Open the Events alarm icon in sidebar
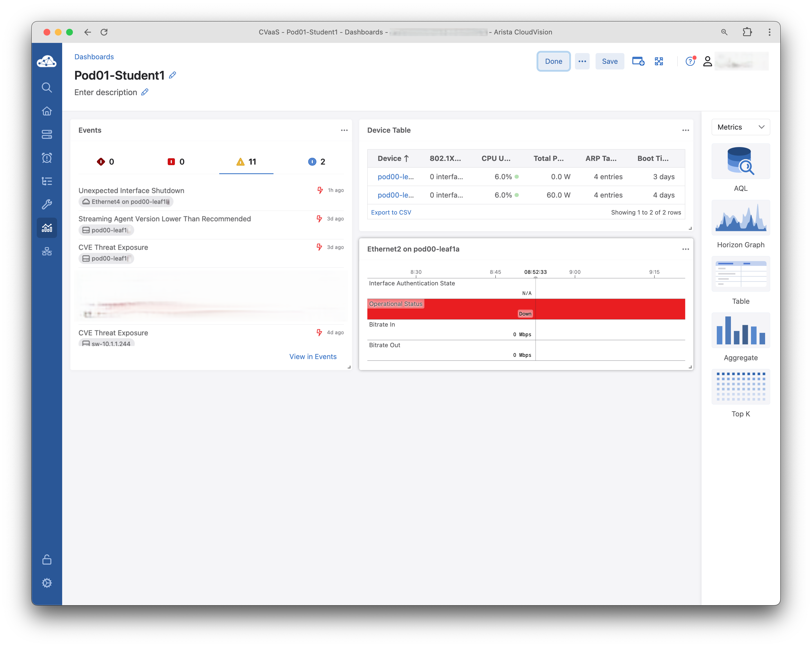The image size is (812, 647). tap(47, 158)
